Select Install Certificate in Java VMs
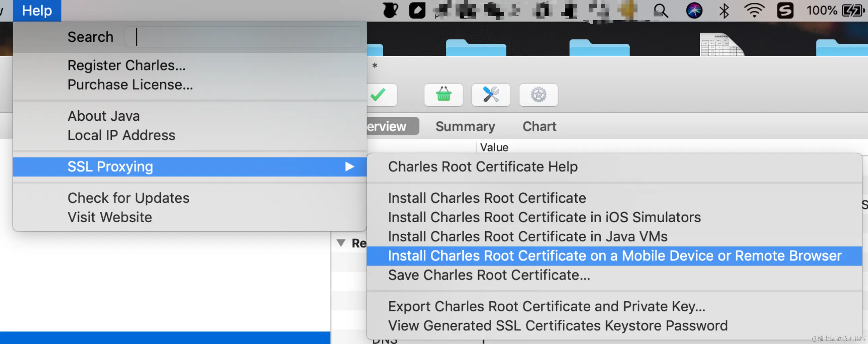The height and width of the screenshot is (344, 868). 614,236
